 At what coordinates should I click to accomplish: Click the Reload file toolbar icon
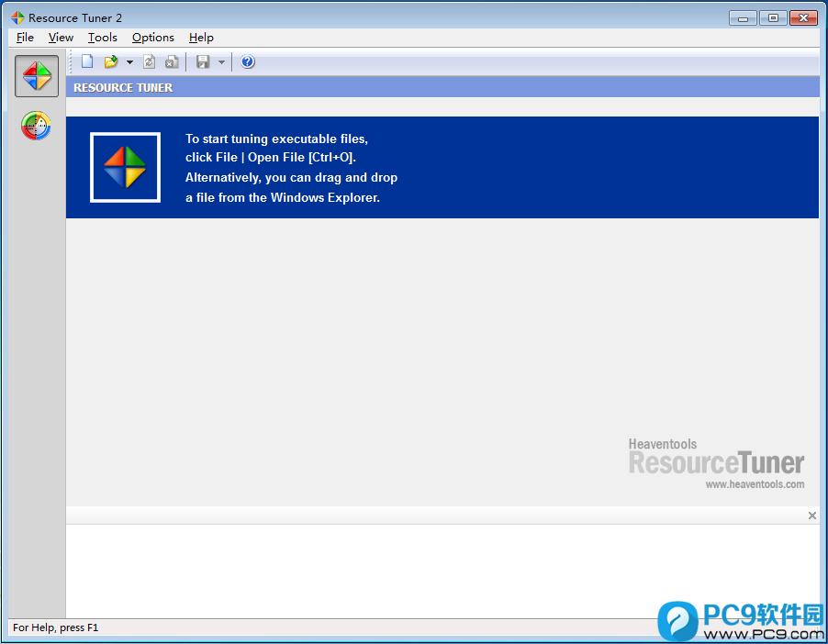[x=150, y=61]
